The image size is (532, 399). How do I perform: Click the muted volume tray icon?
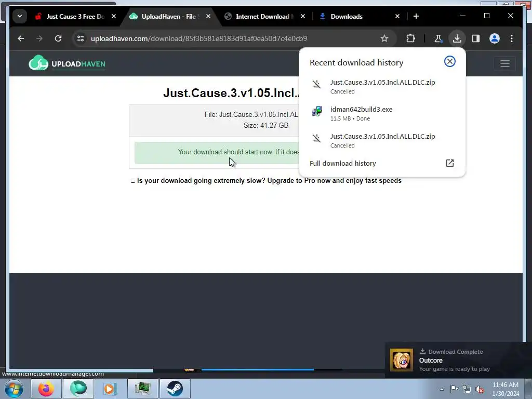[480, 389]
